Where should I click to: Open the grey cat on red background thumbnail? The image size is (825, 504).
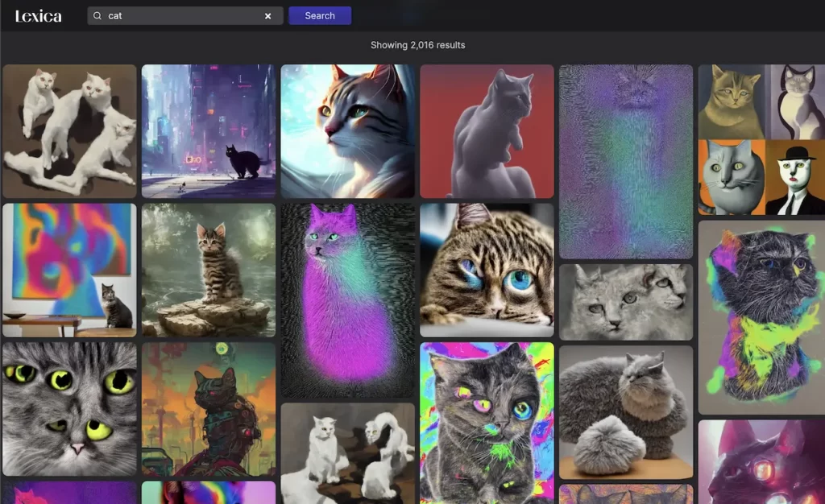point(487,131)
